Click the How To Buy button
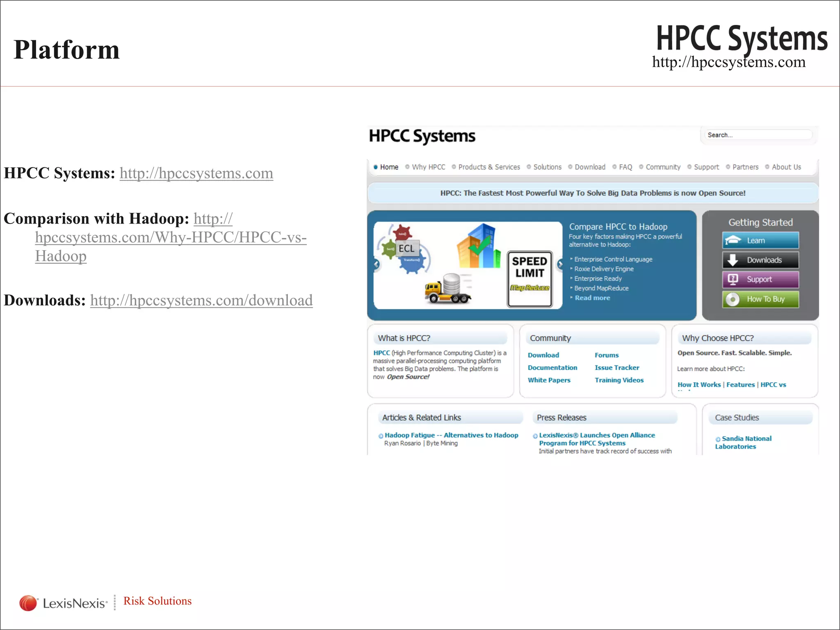The height and width of the screenshot is (630, 840). 760,299
